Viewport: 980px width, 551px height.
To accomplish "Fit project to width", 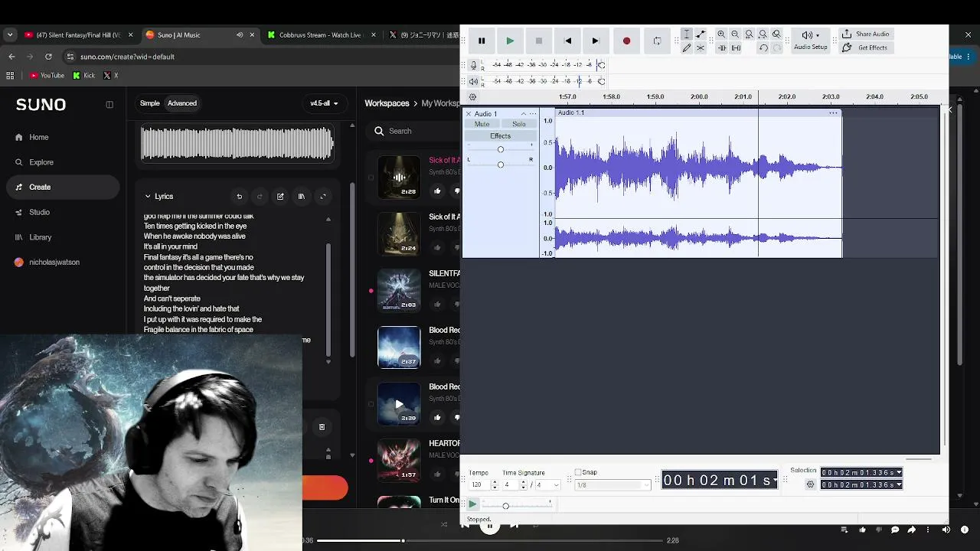I will (763, 34).
